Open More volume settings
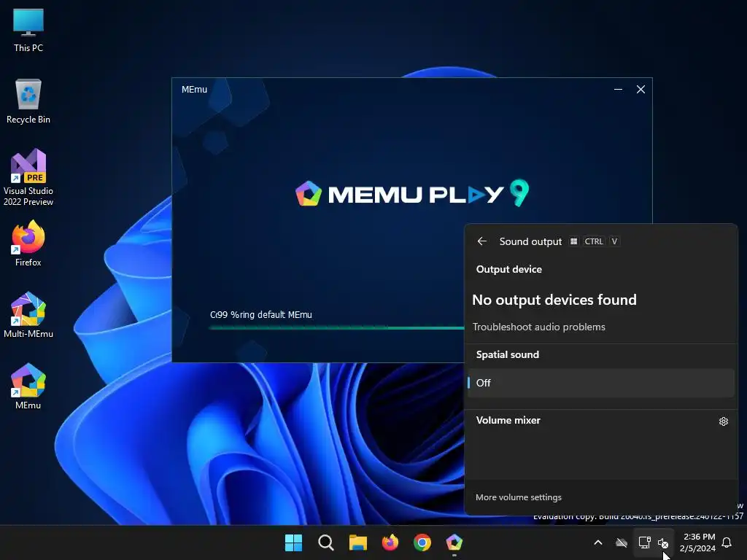 point(519,497)
